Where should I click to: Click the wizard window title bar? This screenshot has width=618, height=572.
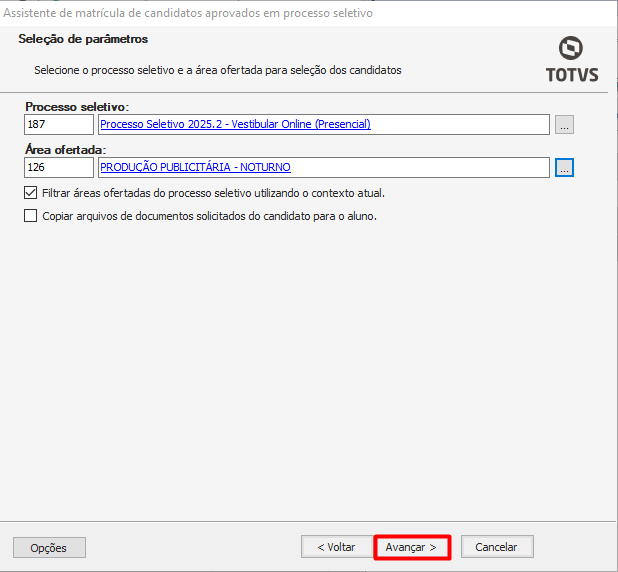click(x=200, y=13)
